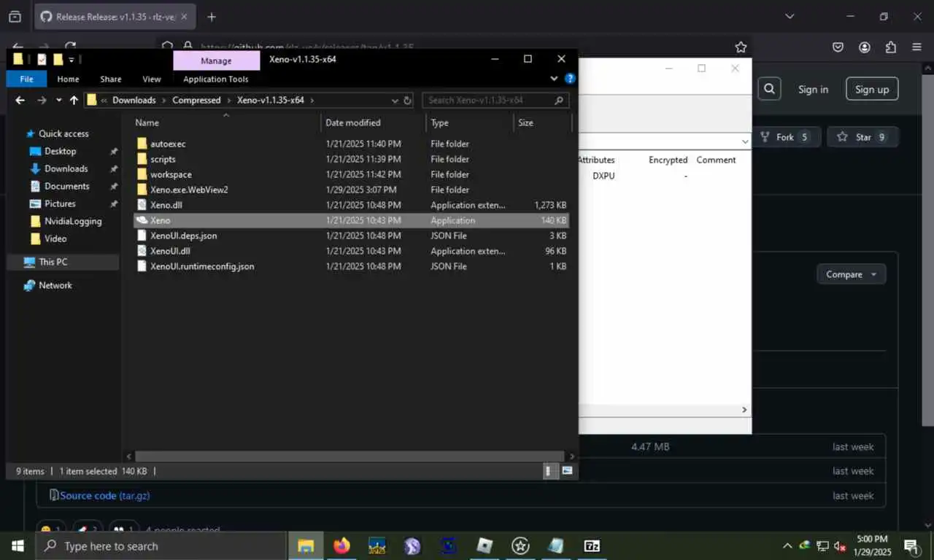The image size is (934, 560).
Task: Open Downloads in navigation pane
Action: click(x=66, y=168)
